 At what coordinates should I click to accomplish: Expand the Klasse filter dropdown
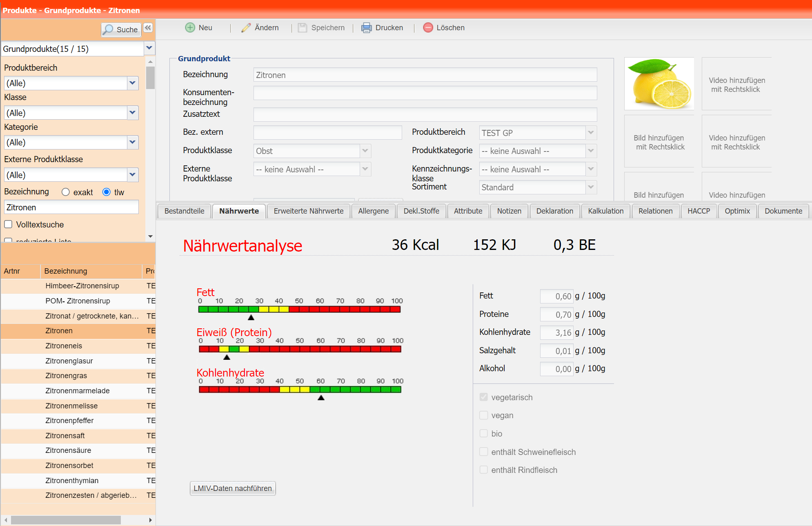(132, 113)
